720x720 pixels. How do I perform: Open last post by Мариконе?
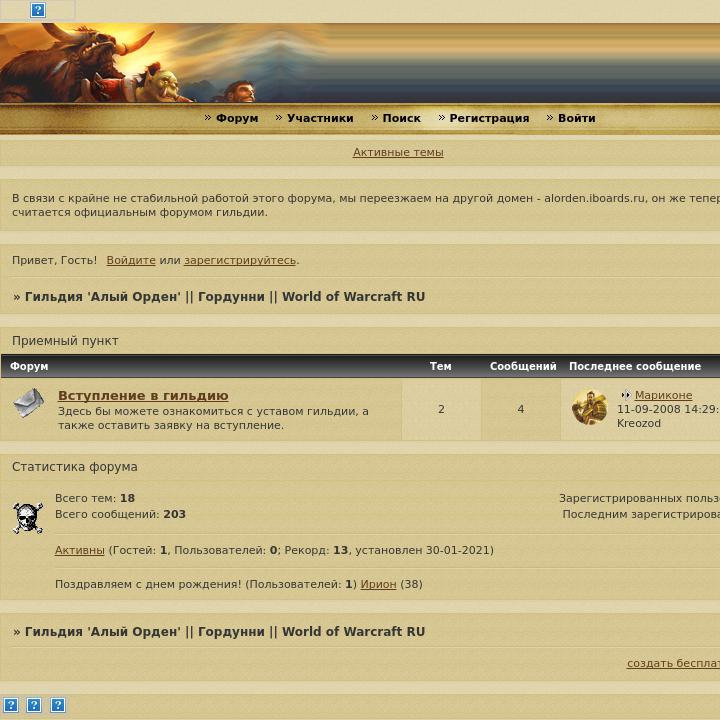click(664, 395)
